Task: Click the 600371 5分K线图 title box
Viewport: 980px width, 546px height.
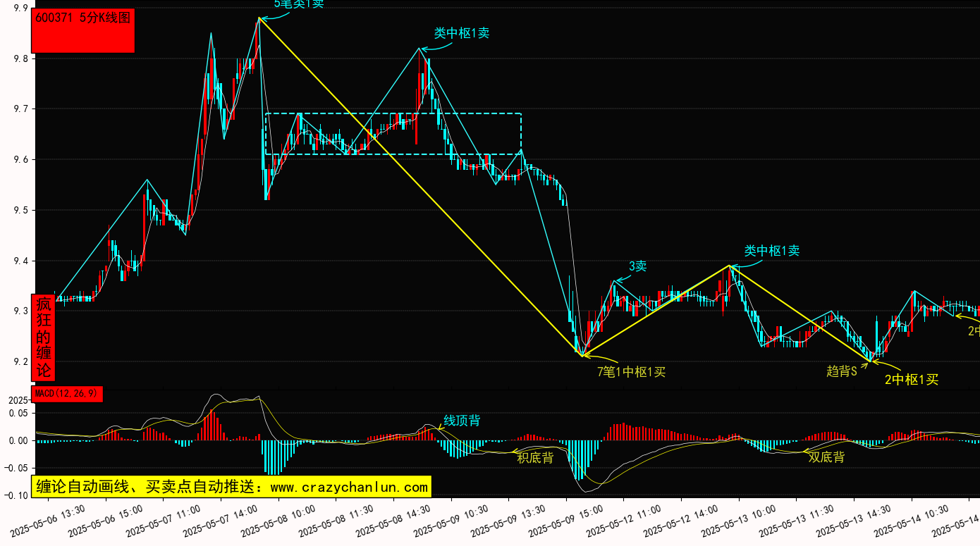Action: pyautogui.click(x=83, y=32)
